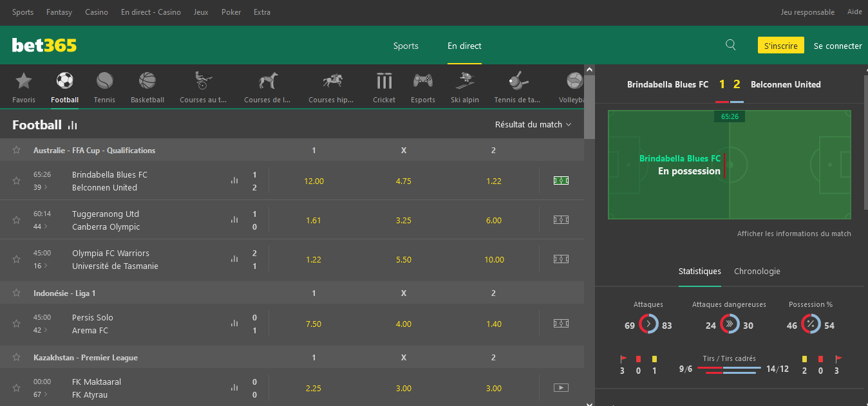Screen dimensions: 868x406
Task: Favorite Australie FFA Cup Qualifications league
Action: 17,150
